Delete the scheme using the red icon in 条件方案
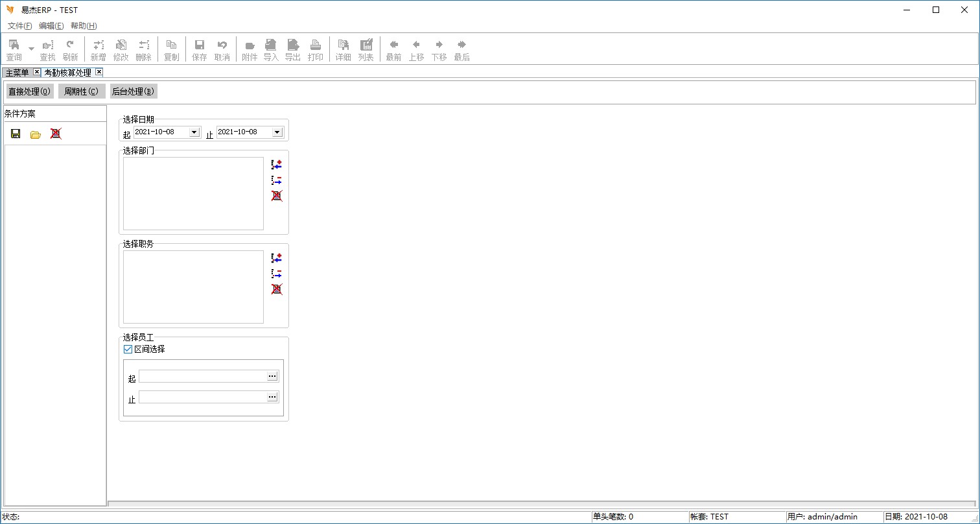Screen dimensions: 980x524 coord(56,134)
